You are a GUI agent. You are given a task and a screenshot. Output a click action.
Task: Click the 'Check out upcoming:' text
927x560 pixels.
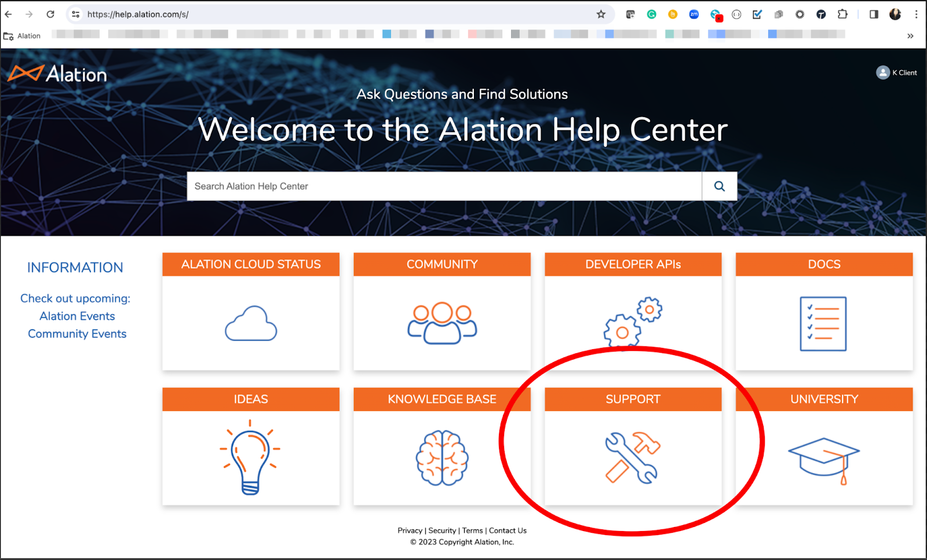(x=75, y=299)
